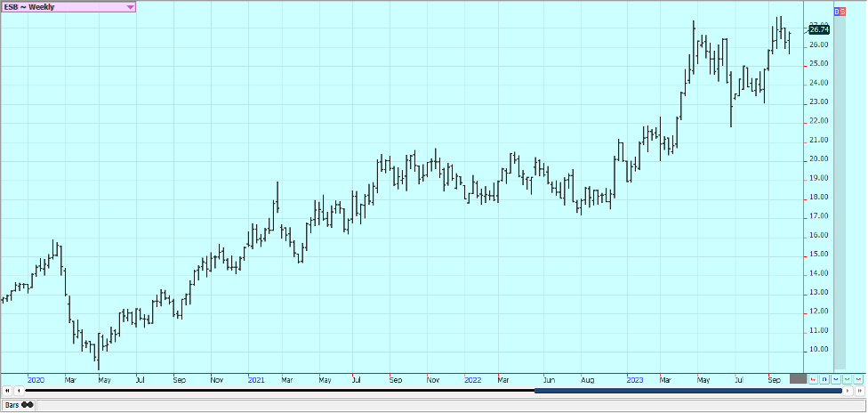
Task: Click the 24.00 price axis label
Action: pyautogui.click(x=819, y=83)
